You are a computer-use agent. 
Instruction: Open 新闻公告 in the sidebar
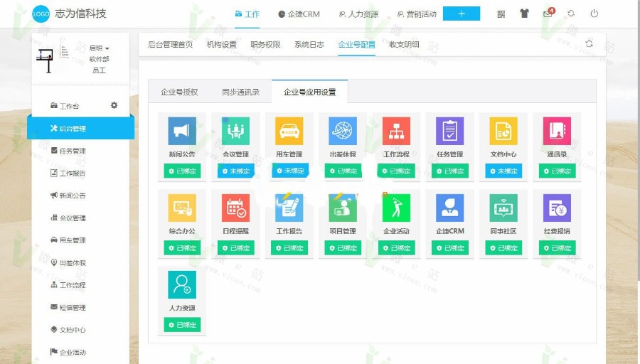[68, 196]
